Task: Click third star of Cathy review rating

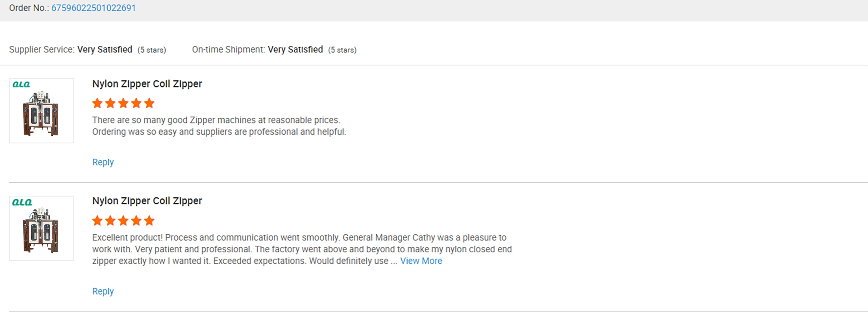Action: [x=123, y=220]
